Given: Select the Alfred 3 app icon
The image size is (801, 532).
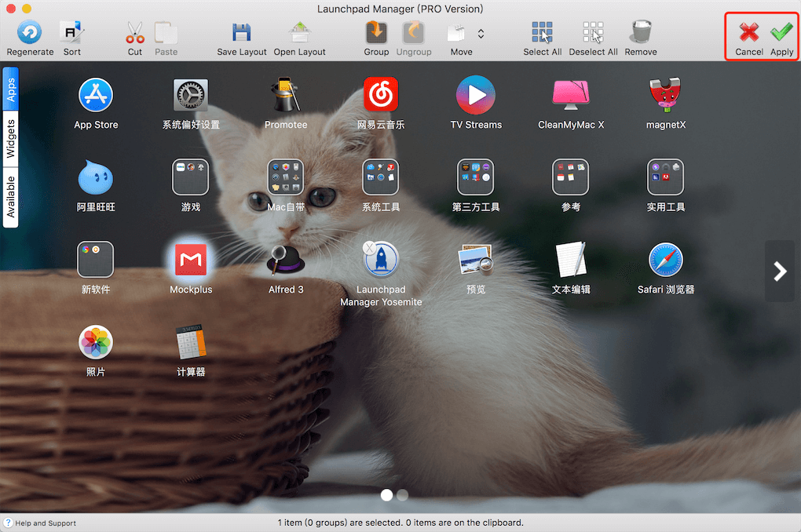Looking at the screenshot, I should pos(286,260).
